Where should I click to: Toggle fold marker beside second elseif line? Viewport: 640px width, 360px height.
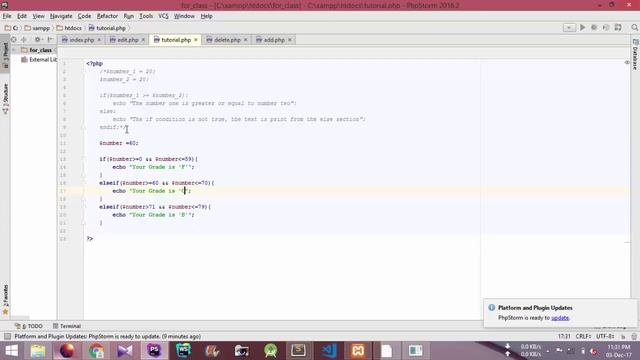pyautogui.click(x=83, y=207)
